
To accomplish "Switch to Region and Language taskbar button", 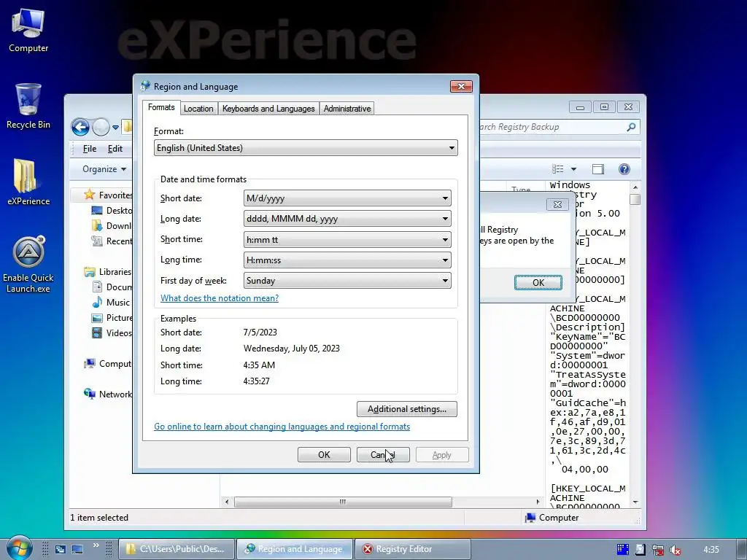I will coord(295,549).
